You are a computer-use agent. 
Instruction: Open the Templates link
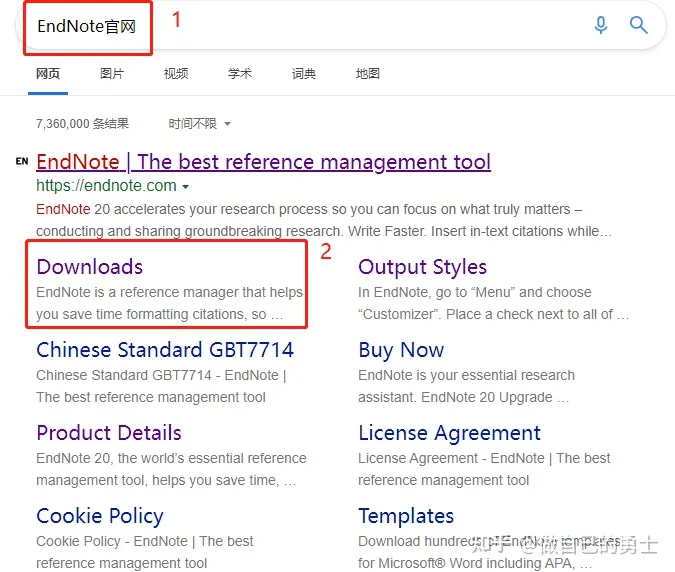406,516
